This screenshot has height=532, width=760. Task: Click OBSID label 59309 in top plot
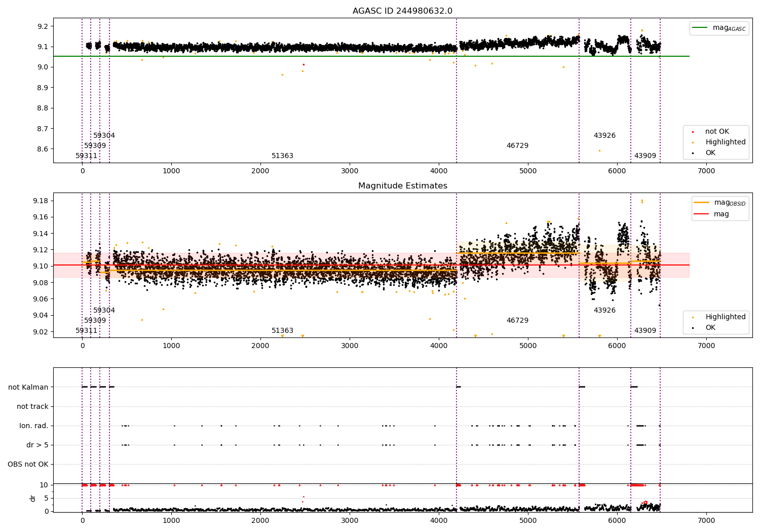coord(95,146)
